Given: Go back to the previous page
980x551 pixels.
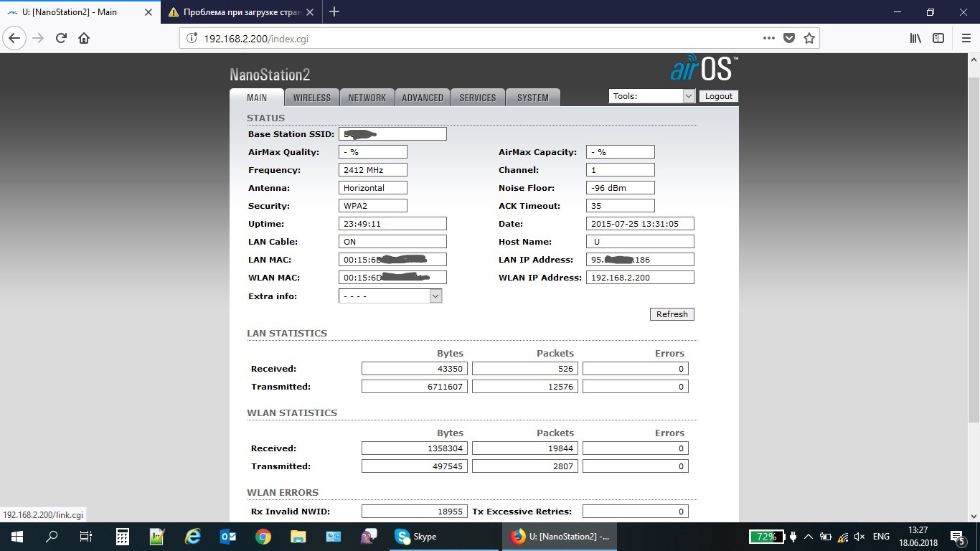Looking at the screenshot, I should [x=14, y=38].
